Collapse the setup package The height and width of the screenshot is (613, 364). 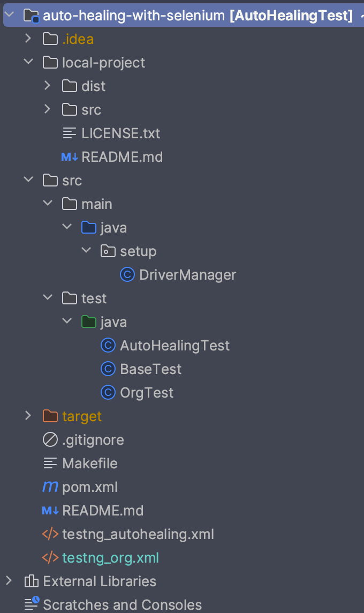86,251
